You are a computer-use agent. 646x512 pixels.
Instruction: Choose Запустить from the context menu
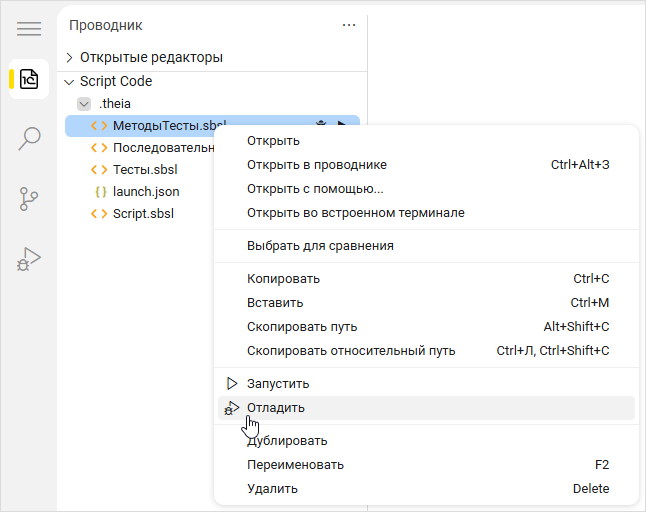[278, 383]
